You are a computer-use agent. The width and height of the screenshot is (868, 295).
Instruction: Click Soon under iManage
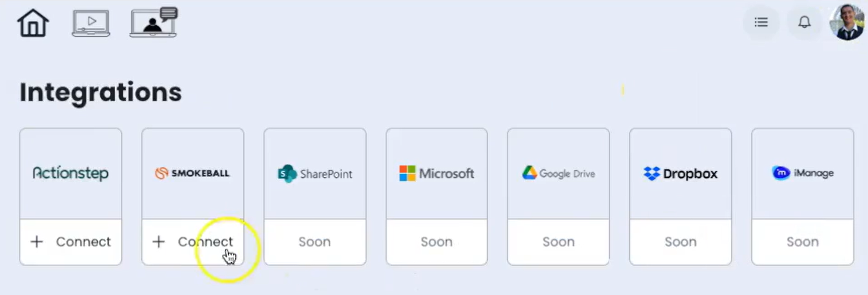802,242
